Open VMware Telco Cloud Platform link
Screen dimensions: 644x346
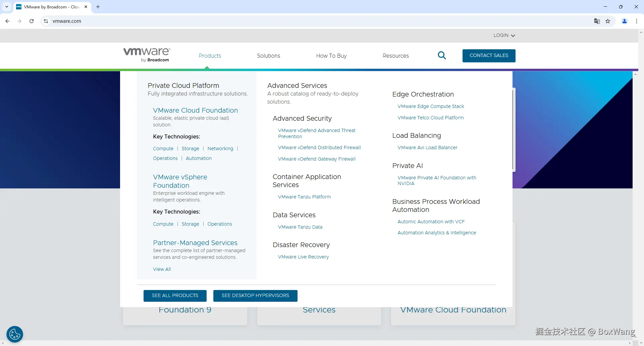[431, 118]
